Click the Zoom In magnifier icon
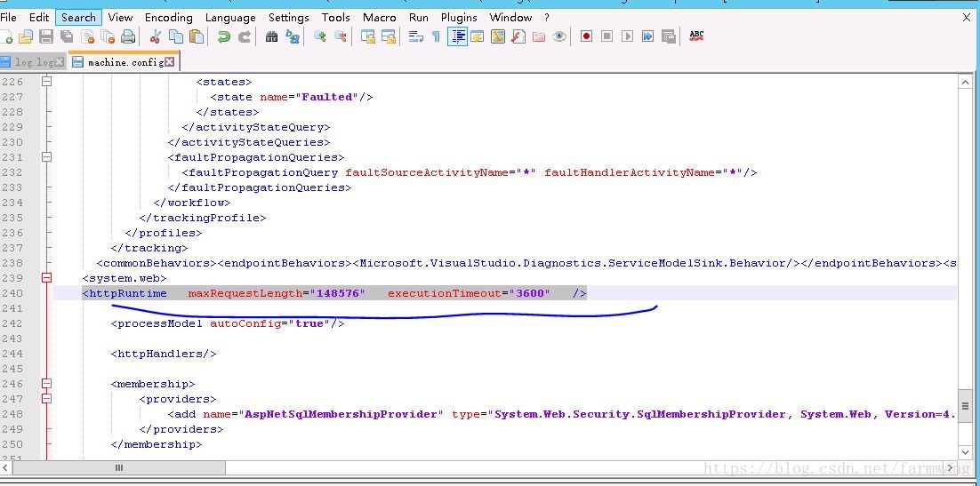Screen dimensions: 980x486 click(319, 36)
